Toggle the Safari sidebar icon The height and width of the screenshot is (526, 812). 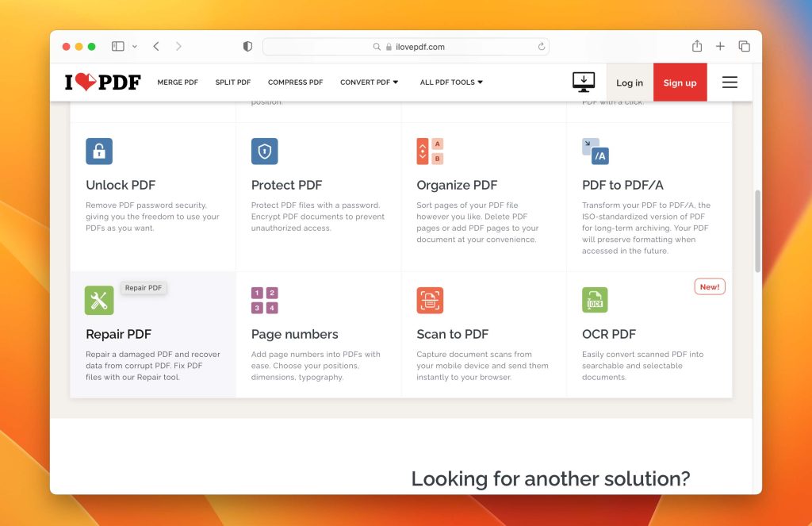[x=118, y=46]
